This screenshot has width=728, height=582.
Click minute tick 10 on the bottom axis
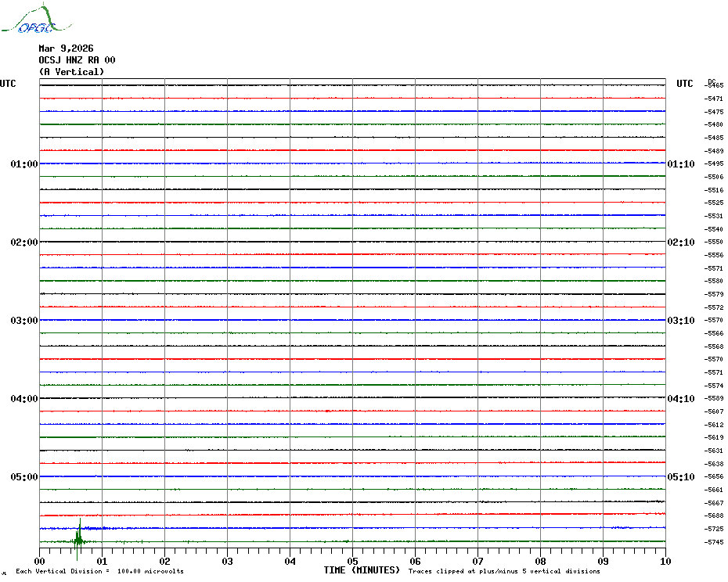665,561
